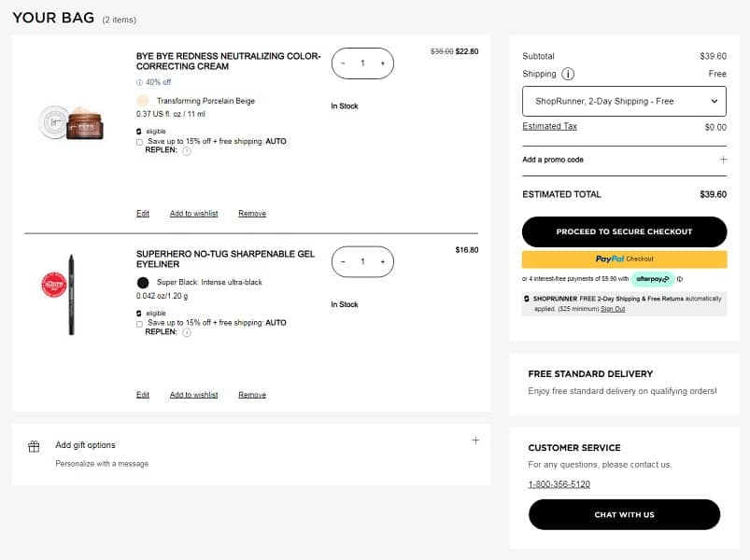Screen dimensions: 750x560
Task: Click plus icon for Superhero eyeliner quantity
Action: (382, 262)
